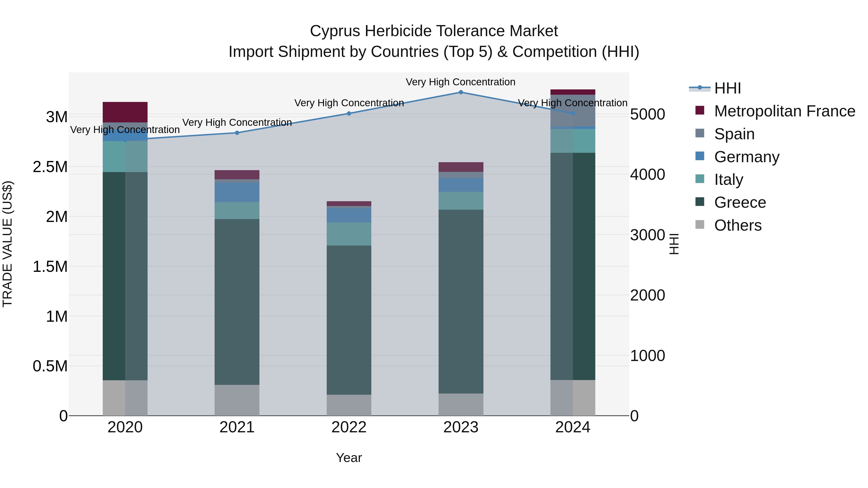Click the Greece segment of 2021 bar
The height and width of the screenshot is (488, 868).
click(237, 302)
